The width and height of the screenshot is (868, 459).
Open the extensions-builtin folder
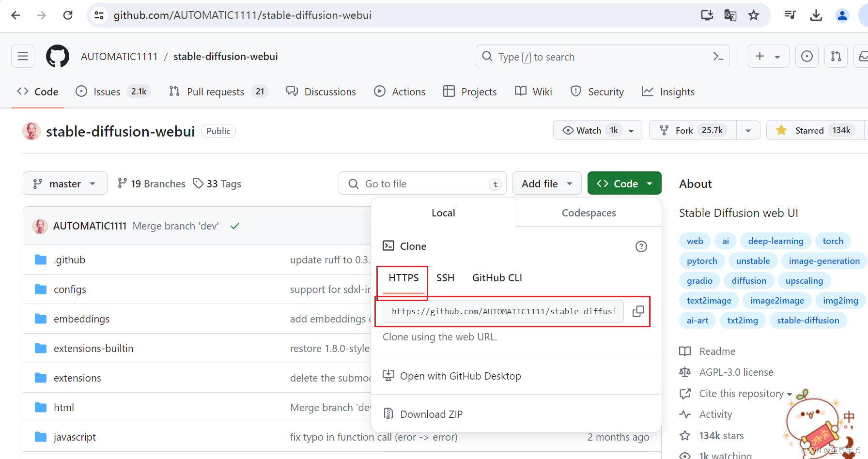93,349
